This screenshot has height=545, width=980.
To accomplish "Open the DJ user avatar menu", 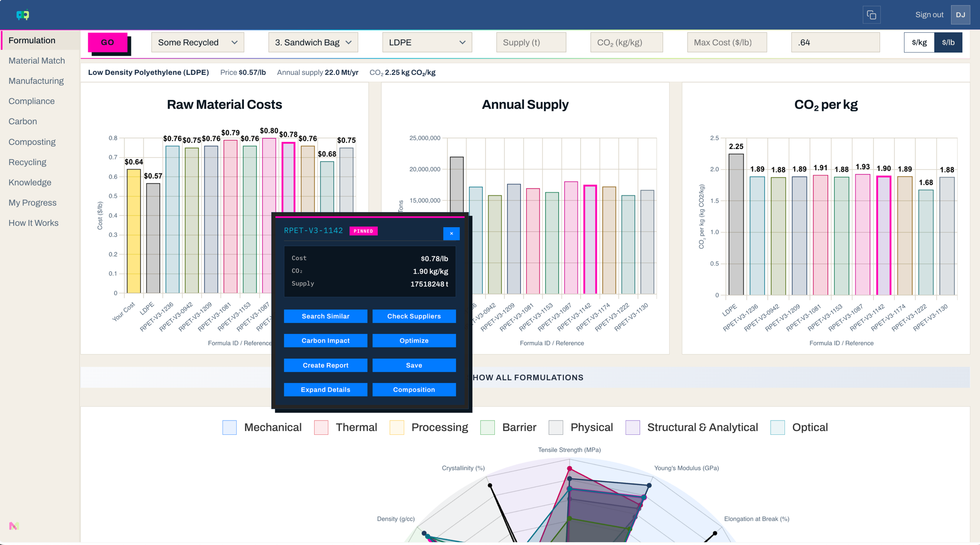I will click(x=960, y=15).
